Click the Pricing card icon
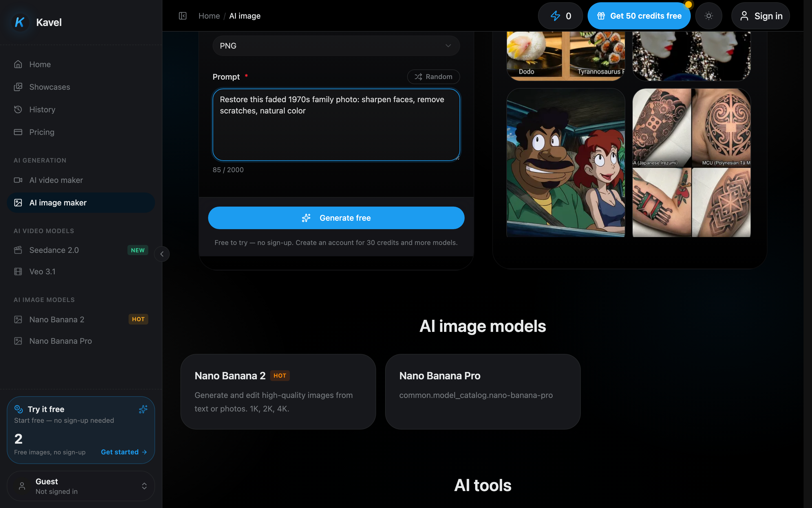 [18, 132]
